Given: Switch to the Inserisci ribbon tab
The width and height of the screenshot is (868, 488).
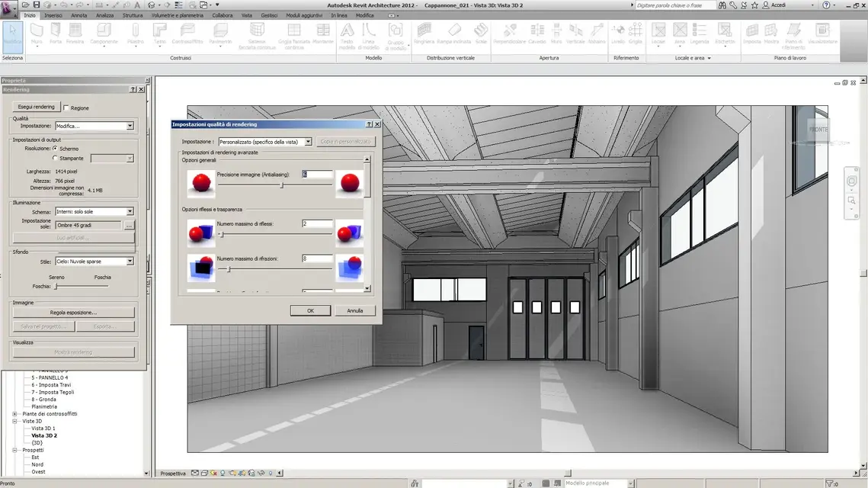Looking at the screenshot, I should [53, 15].
